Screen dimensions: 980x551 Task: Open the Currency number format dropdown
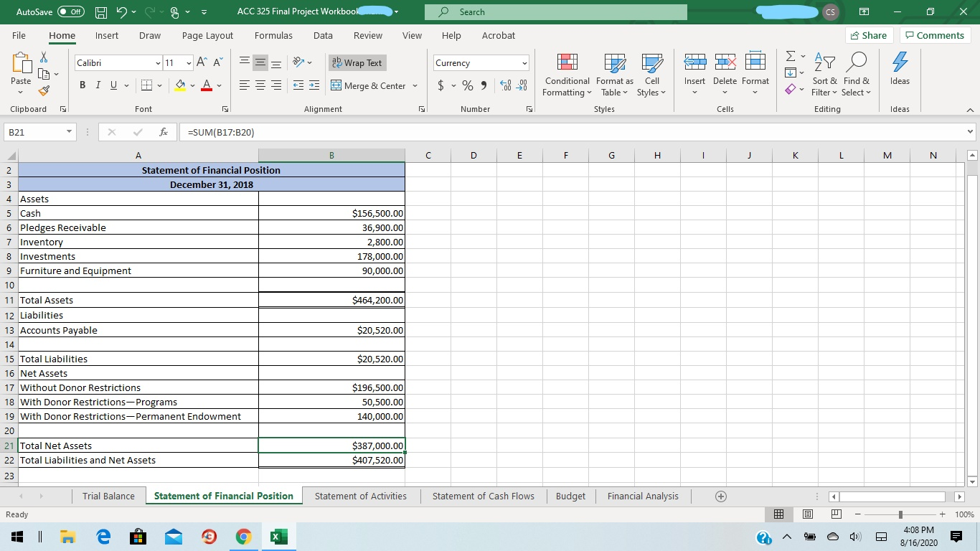524,63
